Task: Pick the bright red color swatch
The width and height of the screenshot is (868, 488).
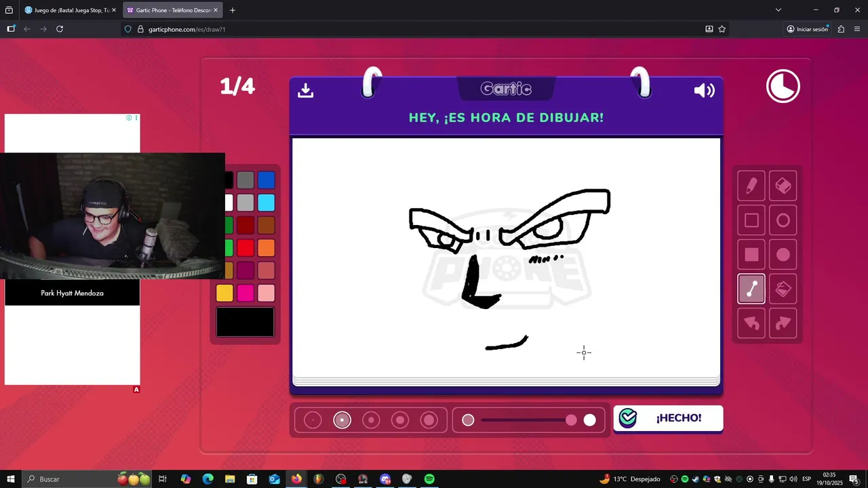Action: [x=245, y=248]
